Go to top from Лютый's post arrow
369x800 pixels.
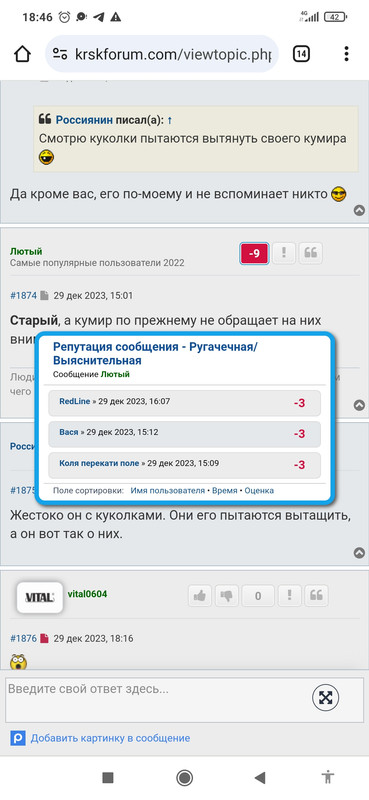tap(359, 405)
